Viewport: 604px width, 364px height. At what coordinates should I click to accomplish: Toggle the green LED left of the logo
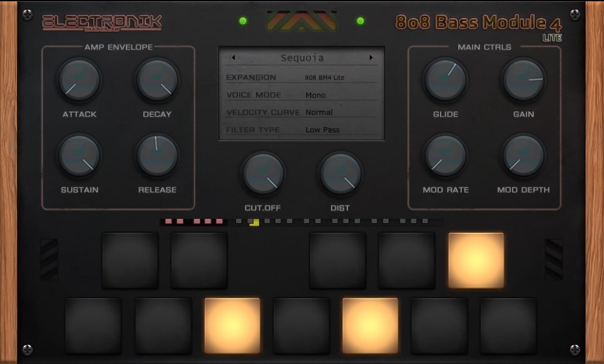point(243,21)
